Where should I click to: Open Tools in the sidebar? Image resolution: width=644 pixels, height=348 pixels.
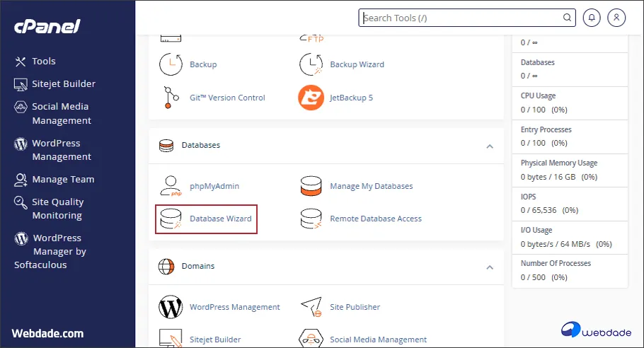pyautogui.click(x=43, y=62)
